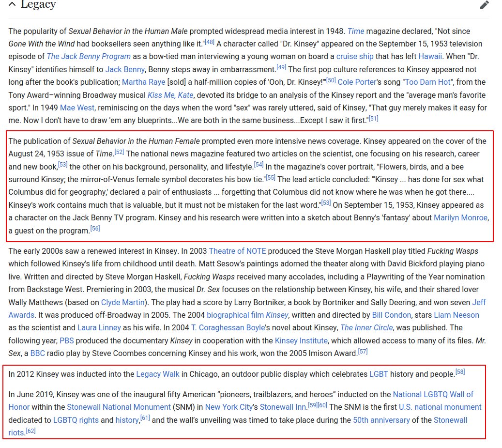Open The Jack Benny Program link
This screenshot has height=448, width=502.
pyautogui.click(x=89, y=56)
